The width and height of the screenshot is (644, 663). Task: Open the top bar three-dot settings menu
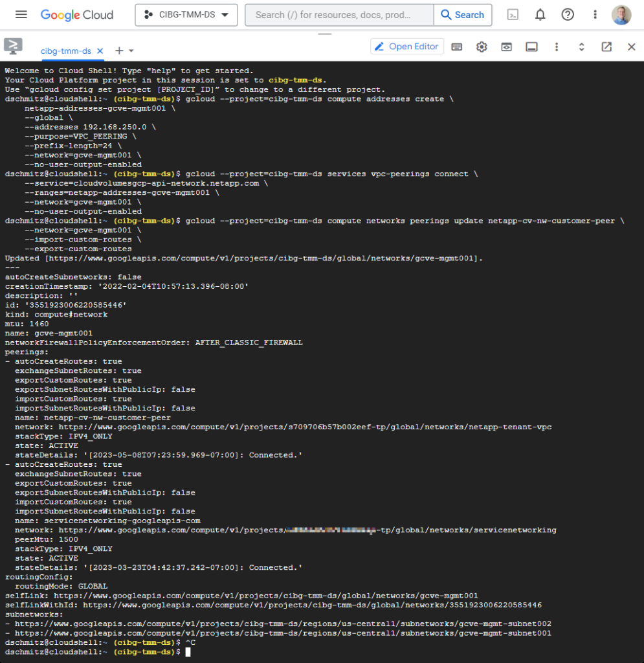[595, 15]
